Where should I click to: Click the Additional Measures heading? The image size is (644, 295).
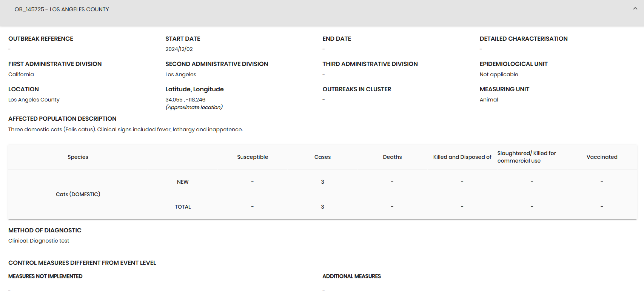pyautogui.click(x=351, y=276)
